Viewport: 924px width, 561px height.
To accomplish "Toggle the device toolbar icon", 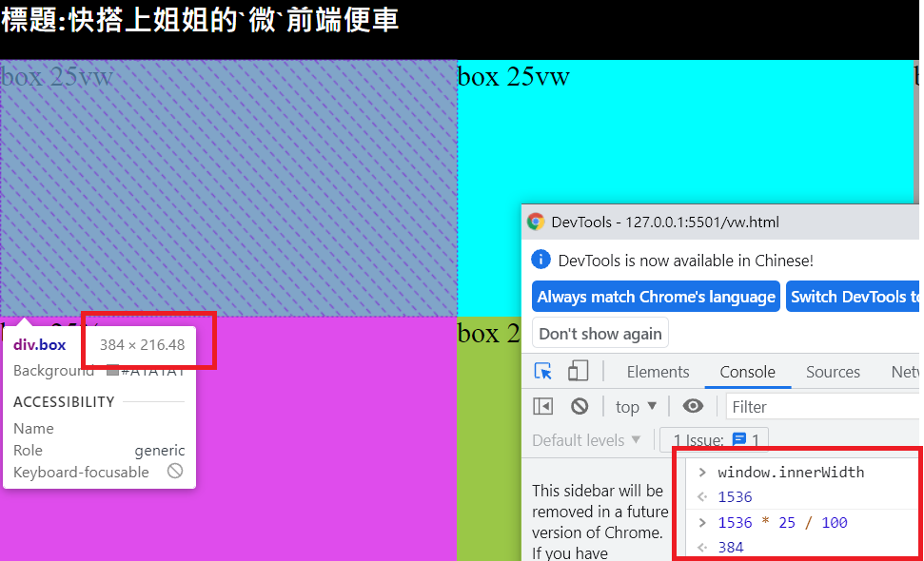I will [578, 371].
